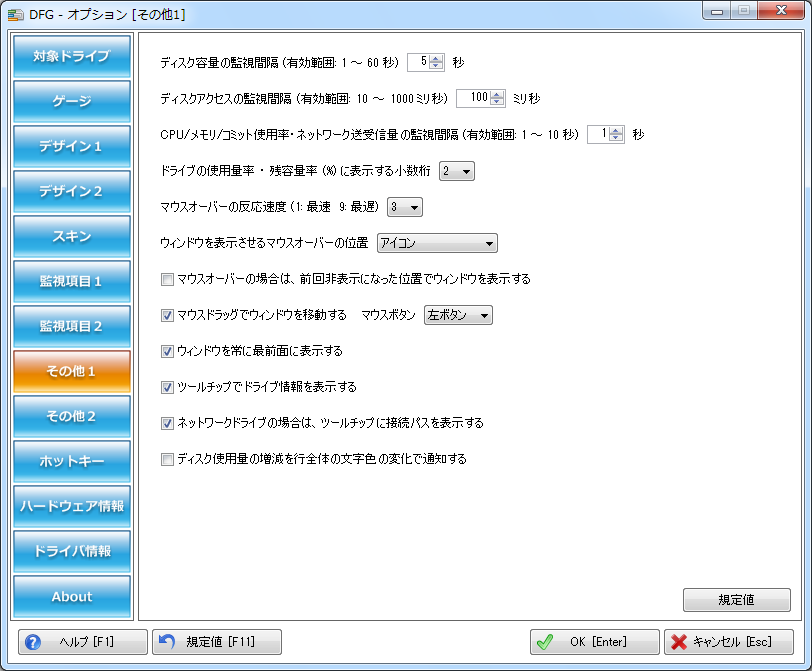Click the blue undo arrow icon

167,642
